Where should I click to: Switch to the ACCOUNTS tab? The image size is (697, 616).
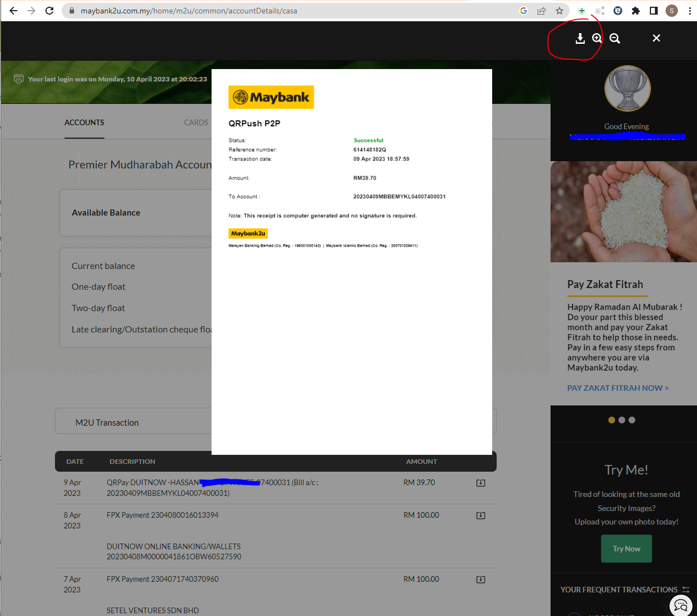click(84, 122)
